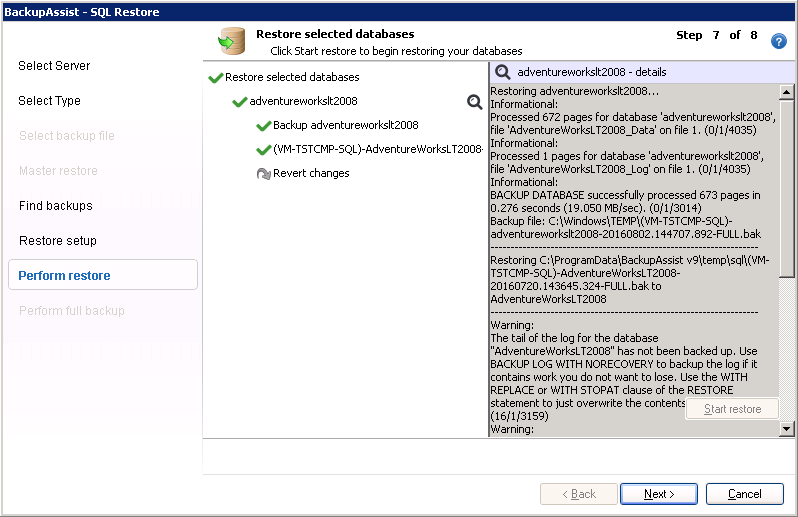Click details log scrollbar down arrow
Viewport: 798px width, 517px height.
point(786,429)
